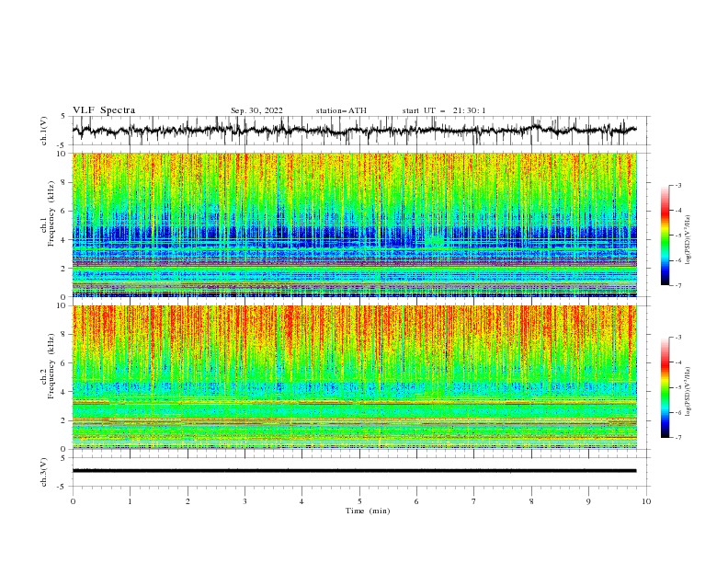Screen dimensions: 728x563
Task: Click the ch.1 voltage waveform trace
Action: click(x=355, y=131)
